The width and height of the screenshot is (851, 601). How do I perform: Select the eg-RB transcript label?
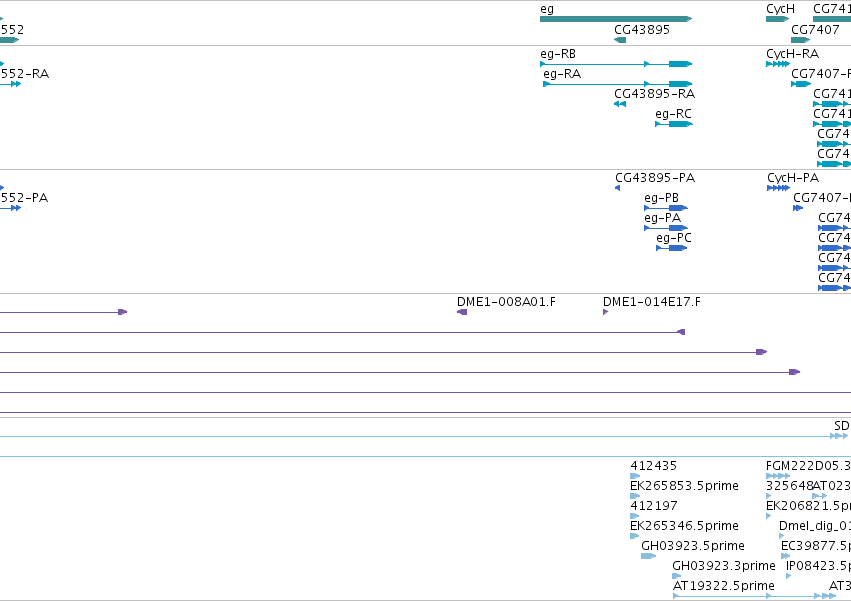tap(558, 54)
